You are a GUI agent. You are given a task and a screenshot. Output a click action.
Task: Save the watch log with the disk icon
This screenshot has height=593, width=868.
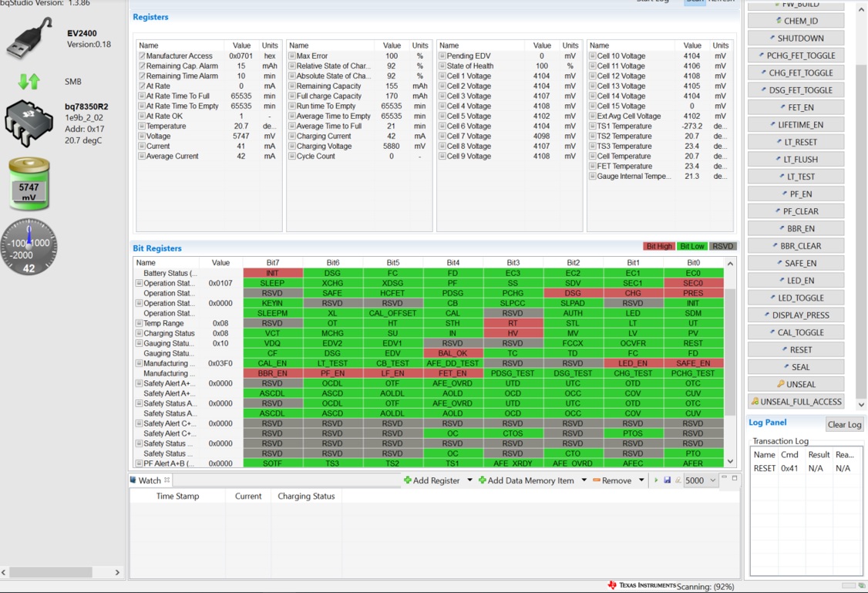point(667,480)
